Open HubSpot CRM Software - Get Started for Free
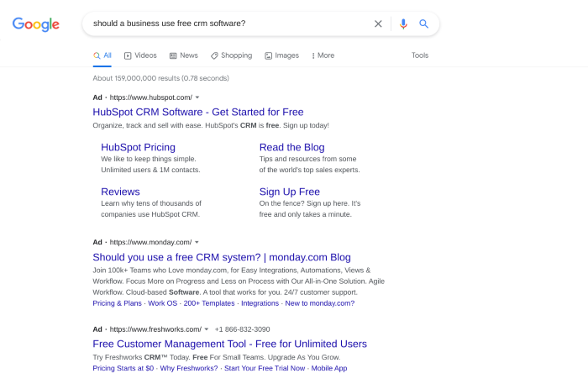The height and width of the screenshot is (384, 588). click(198, 112)
